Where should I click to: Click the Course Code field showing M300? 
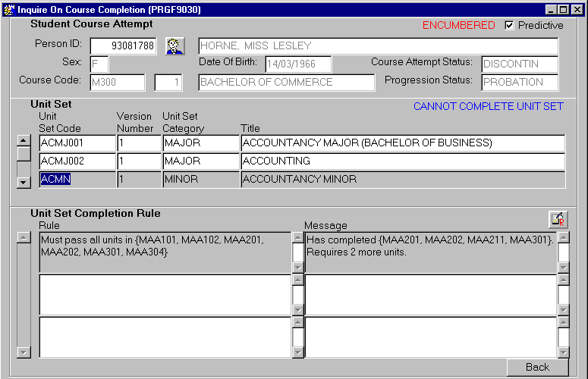pyautogui.click(x=117, y=82)
